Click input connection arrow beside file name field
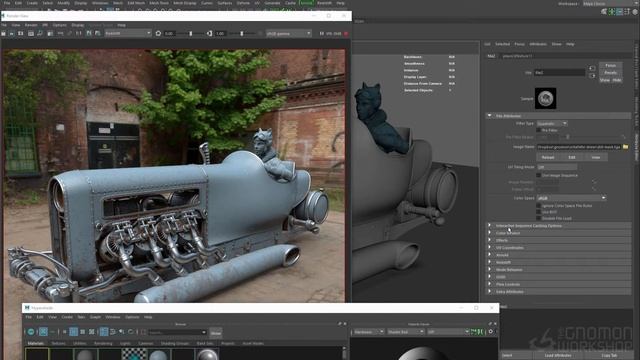 click(592, 68)
